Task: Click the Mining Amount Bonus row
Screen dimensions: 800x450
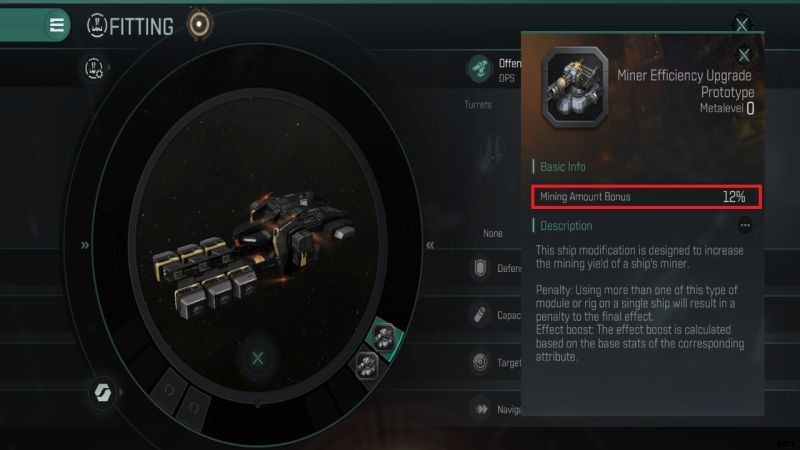Action: [x=646, y=197]
